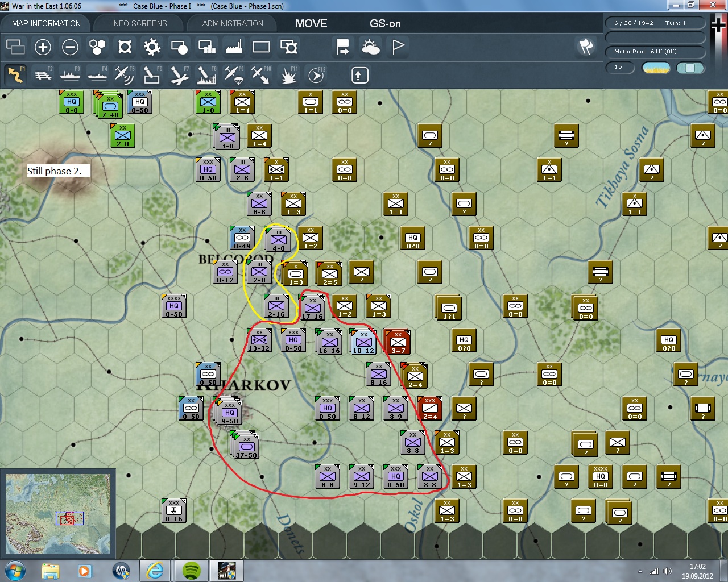
Task: Open Internet Explorer from the taskbar
Action: [x=155, y=571]
